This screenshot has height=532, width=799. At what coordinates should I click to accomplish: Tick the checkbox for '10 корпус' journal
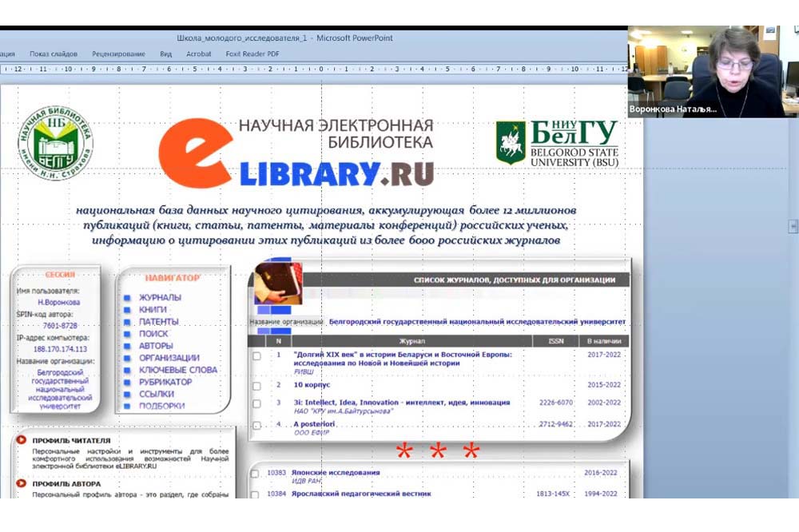[x=256, y=385]
